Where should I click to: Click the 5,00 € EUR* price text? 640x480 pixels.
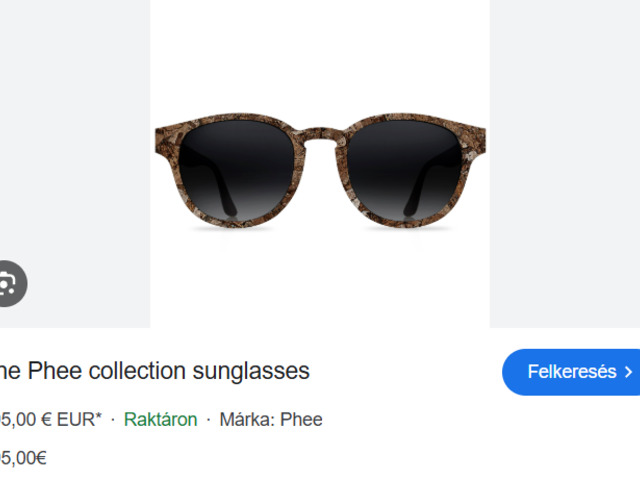click(x=51, y=420)
